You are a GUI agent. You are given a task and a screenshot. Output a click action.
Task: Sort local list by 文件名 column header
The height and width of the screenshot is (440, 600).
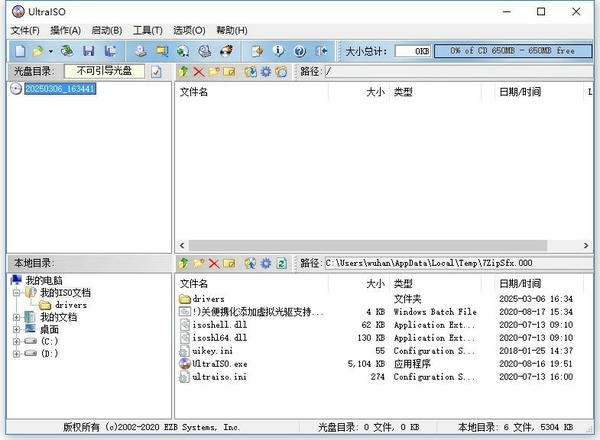click(x=253, y=284)
